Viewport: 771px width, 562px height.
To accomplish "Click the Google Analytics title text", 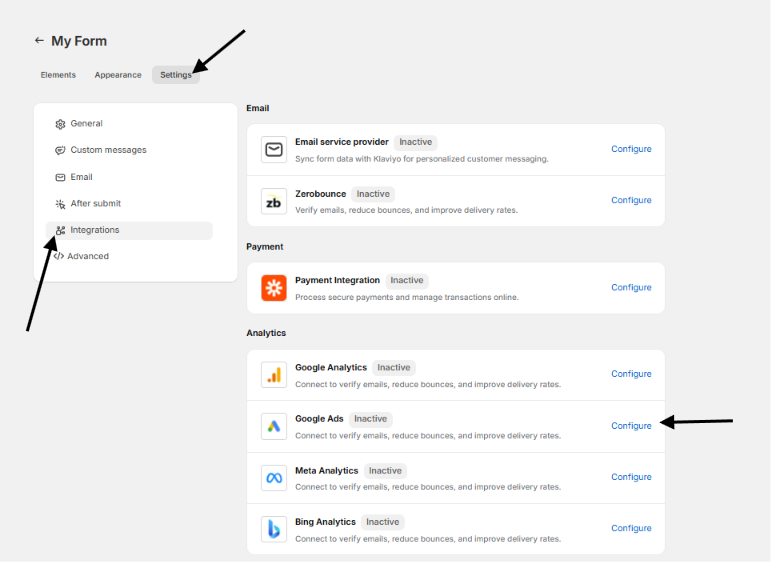I will (x=331, y=368).
